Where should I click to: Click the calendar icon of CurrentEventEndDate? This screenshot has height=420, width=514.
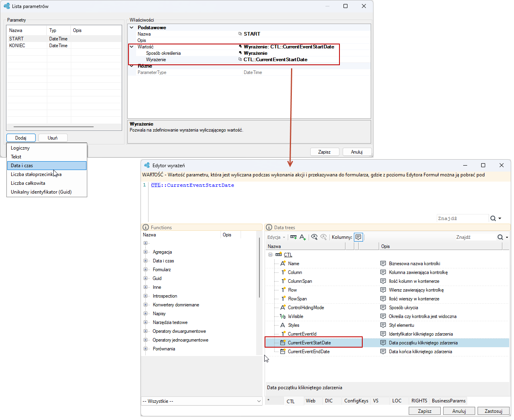click(283, 352)
